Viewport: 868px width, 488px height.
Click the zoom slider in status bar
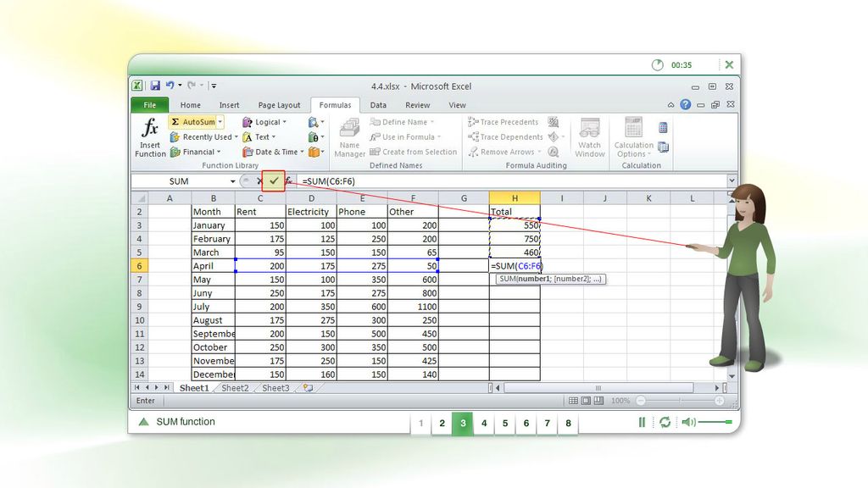click(x=680, y=401)
